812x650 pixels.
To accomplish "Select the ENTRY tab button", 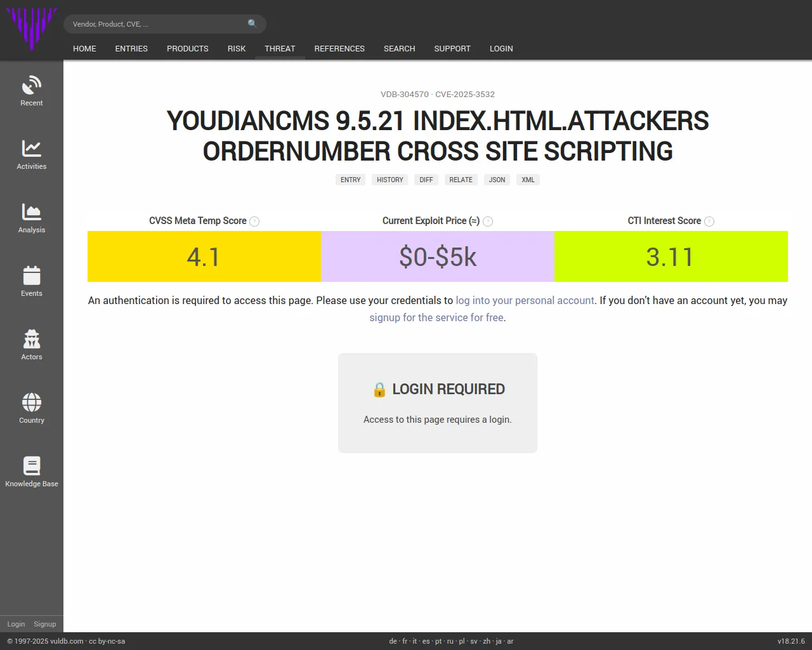I will tap(350, 180).
